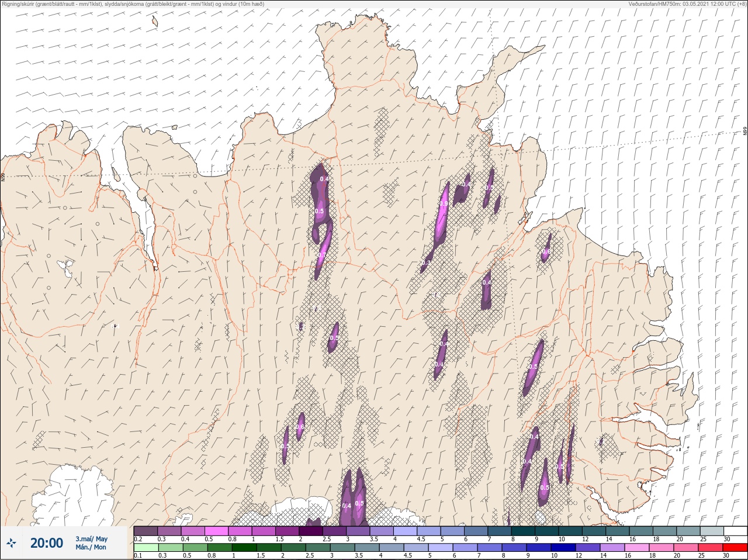Viewport: 748px width, 560px height.
Task: Select the red swatch at 30 in the bottom legend row
Action: 735,548
